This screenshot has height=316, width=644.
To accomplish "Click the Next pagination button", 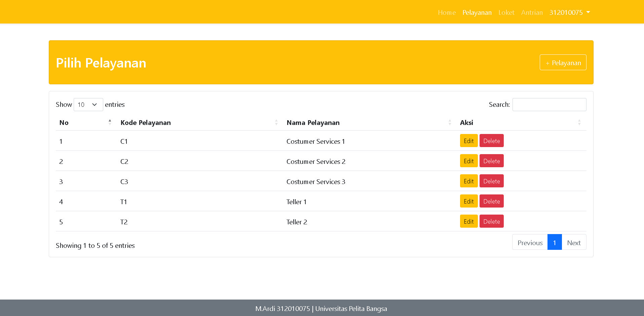I will coord(574,242).
